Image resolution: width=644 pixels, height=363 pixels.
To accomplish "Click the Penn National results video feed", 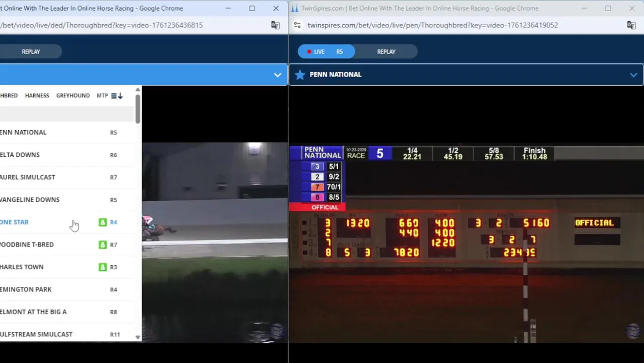I will [x=467, y=245].
